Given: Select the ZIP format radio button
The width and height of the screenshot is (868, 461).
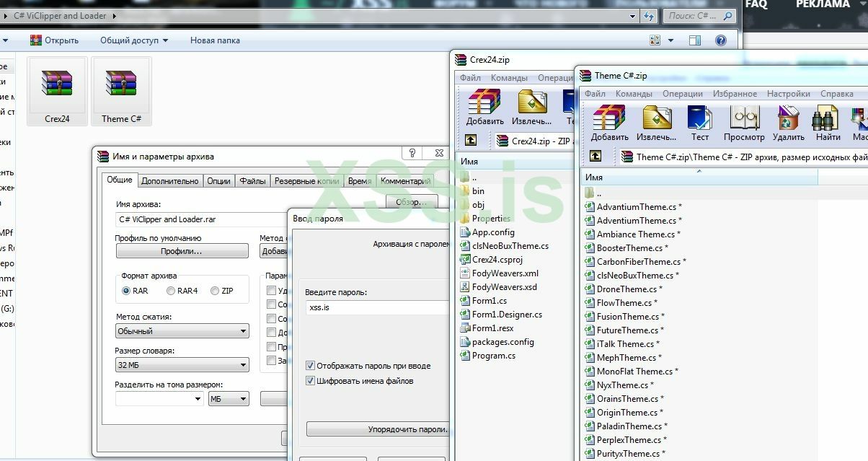Looking at the screenshot, I should point(215,291).
